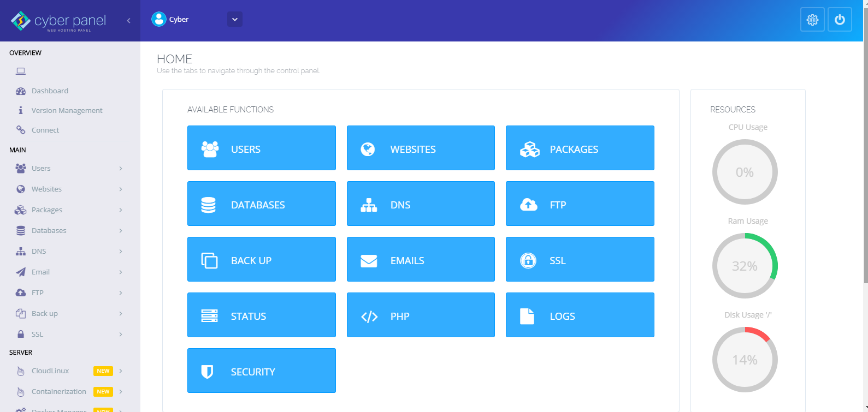
Task: Expand the Packages sidebar menu
Action: pos(70,210)
